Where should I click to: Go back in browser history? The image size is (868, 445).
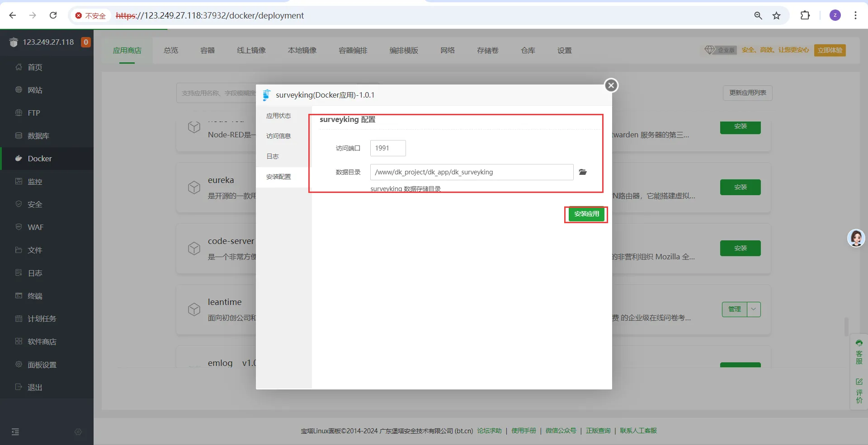tap(13, 15)
